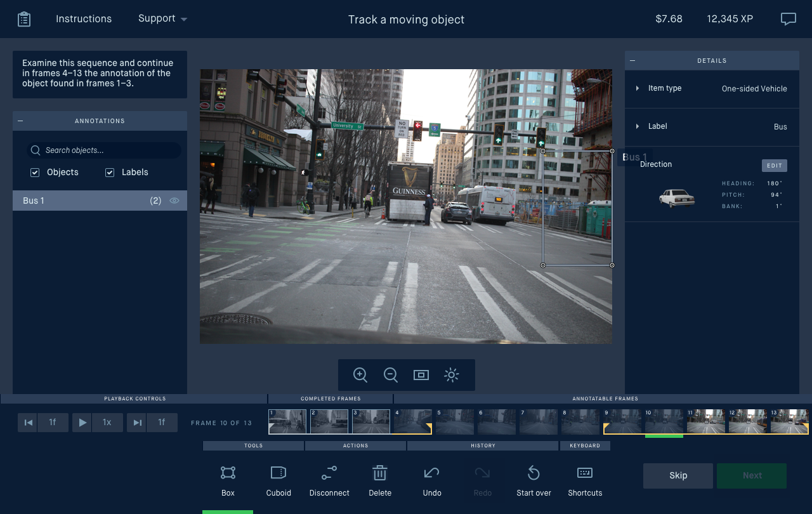Select the car direction preview image
This screenshot has height=514, width=812.
click(677, 198)
